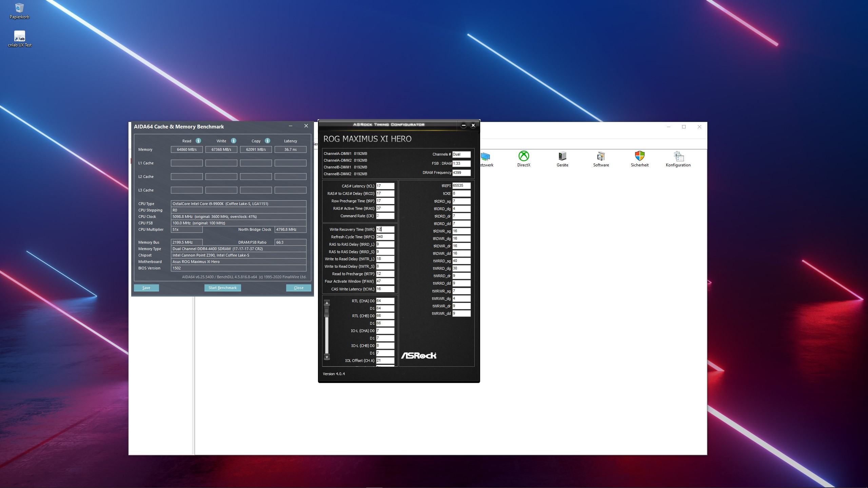Click the ASRock logo in Timing Configurator
Image resolution: width=868 pixels, height=488 pixels.
(419, 355)
